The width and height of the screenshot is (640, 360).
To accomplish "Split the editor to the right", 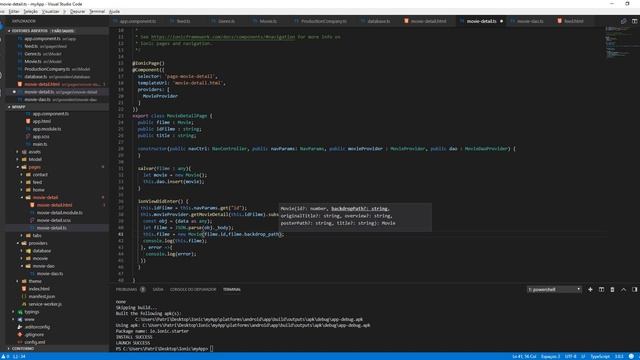I will pos(634,21).
